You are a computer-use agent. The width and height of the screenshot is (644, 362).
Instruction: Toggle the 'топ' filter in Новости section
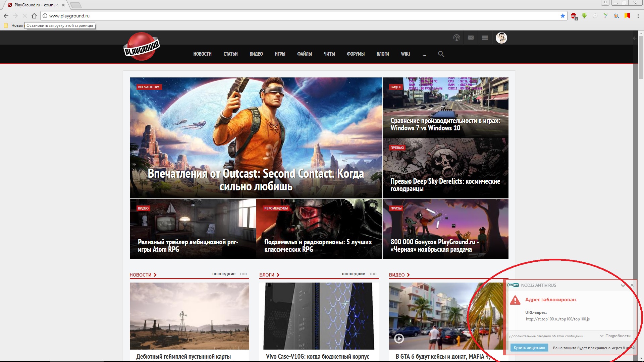(x=243, y=274)
